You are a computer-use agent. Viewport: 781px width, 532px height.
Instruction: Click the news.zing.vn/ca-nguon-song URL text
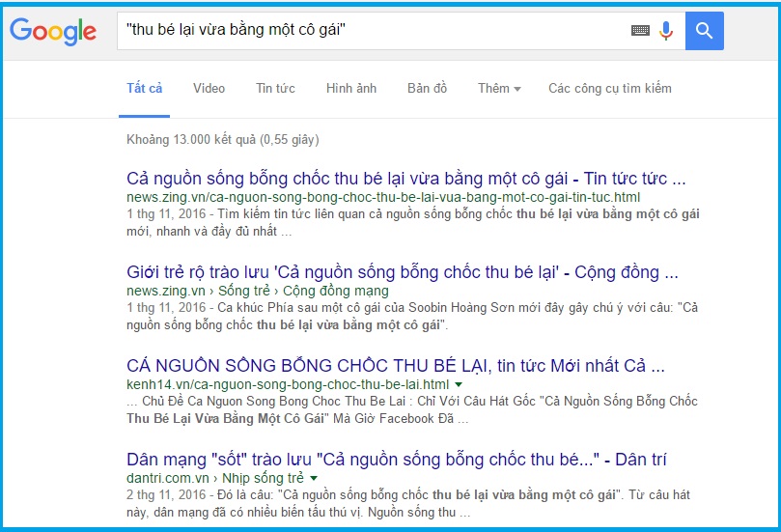(x=383, y=197)
